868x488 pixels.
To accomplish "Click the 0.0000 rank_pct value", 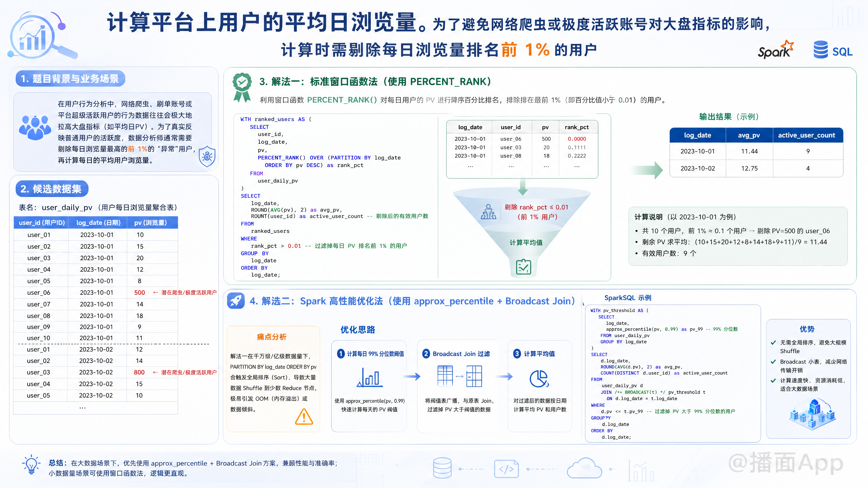I will [577, 139].
